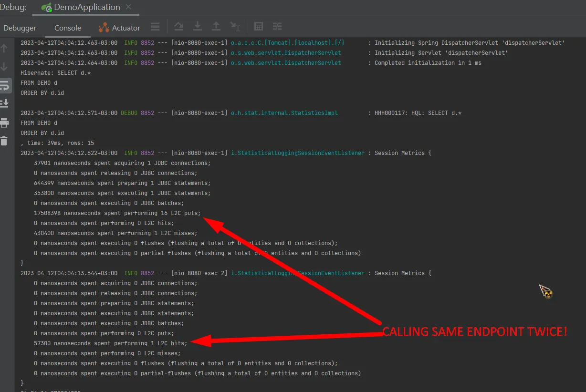Click the DEBUG log level label
The image size is (586, 392).
tap(129, 113)
